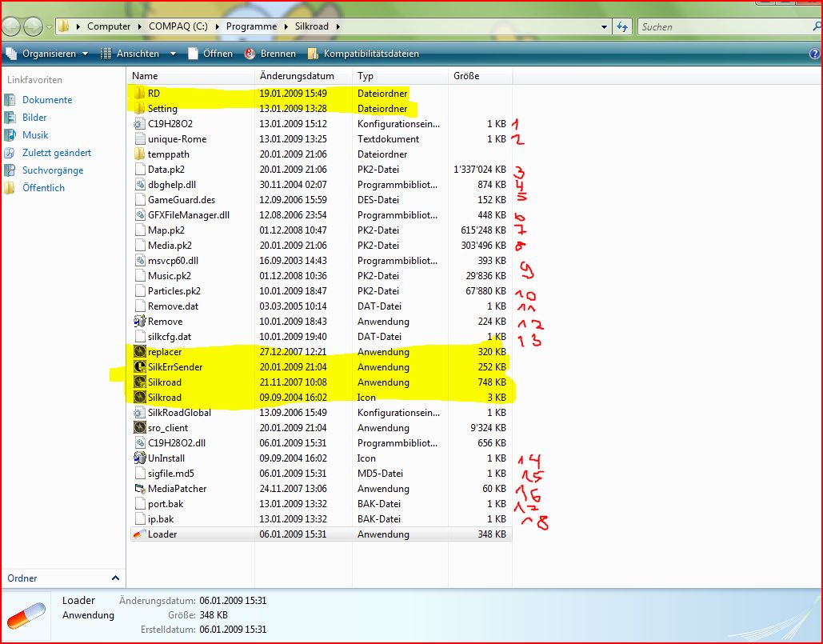Open the Dokumente favorite link

[46, 100]
